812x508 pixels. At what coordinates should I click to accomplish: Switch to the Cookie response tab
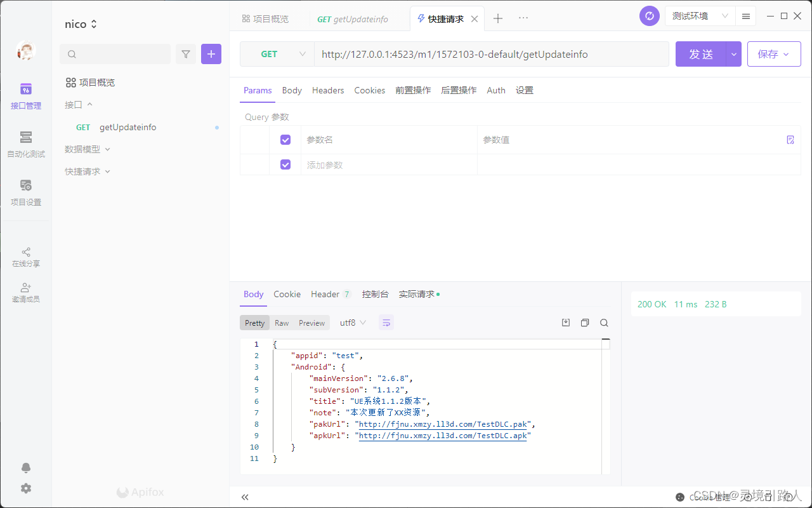point(287,294)
